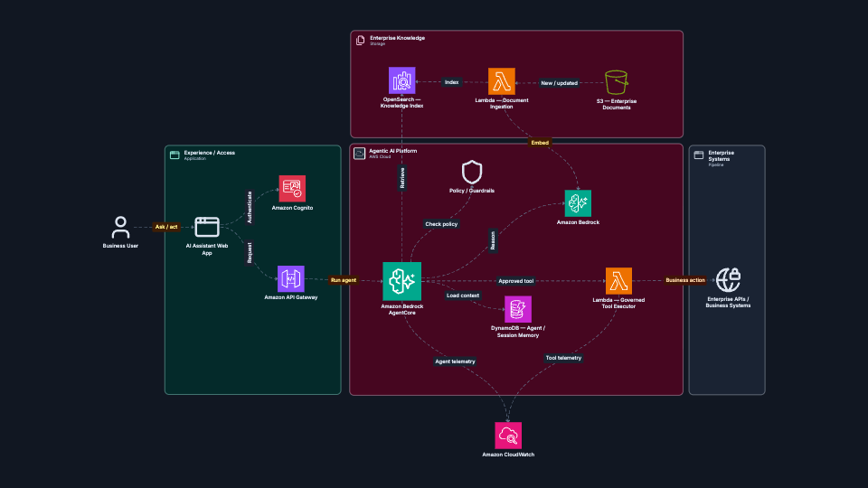Screen dimensions: 868x488
Task: Select the Business User person icon
Action: [x=120, y=228]
